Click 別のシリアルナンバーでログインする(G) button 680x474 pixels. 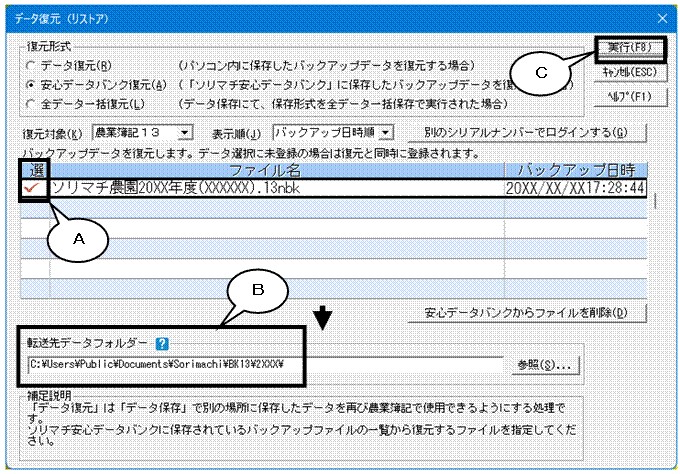(526, 133)
